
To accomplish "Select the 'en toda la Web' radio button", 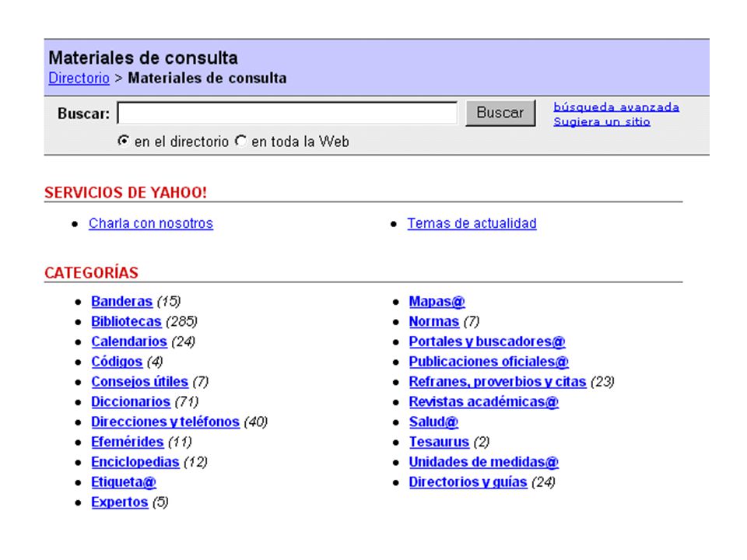I will tap(240, 141).
